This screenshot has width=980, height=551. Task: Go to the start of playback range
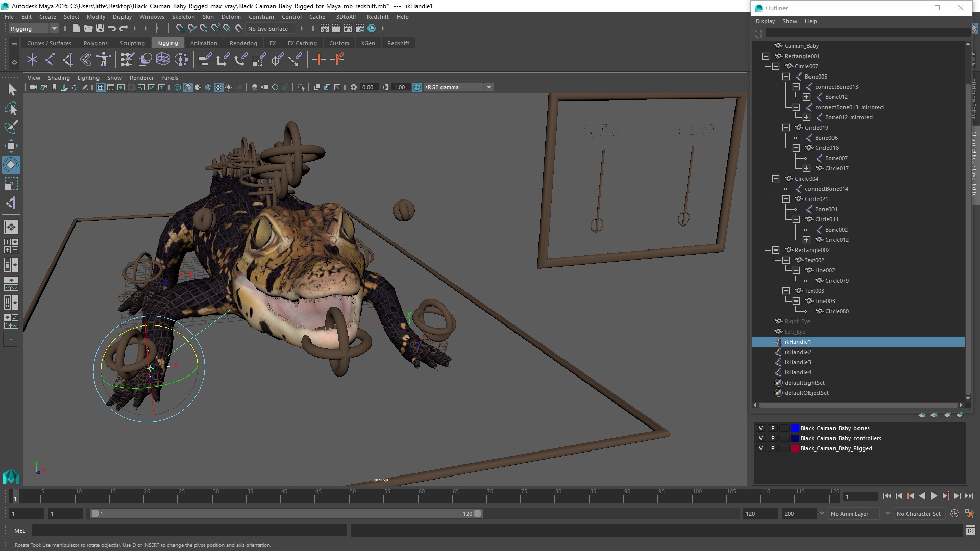(x=887, y=496)
